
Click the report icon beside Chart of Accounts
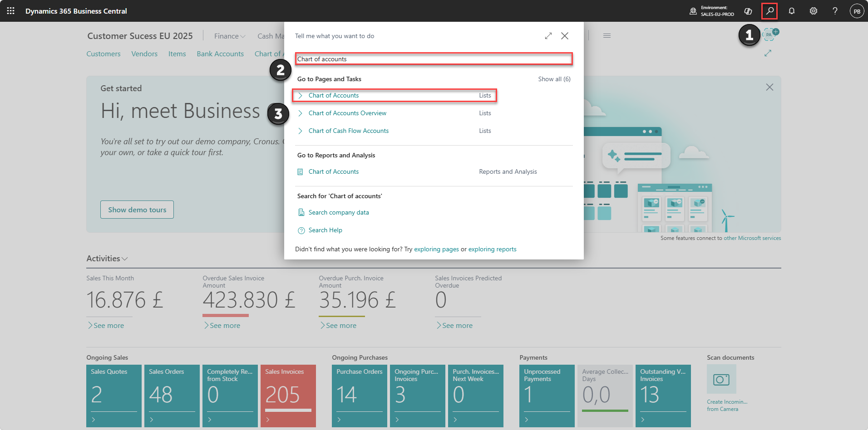pos(300,172)
